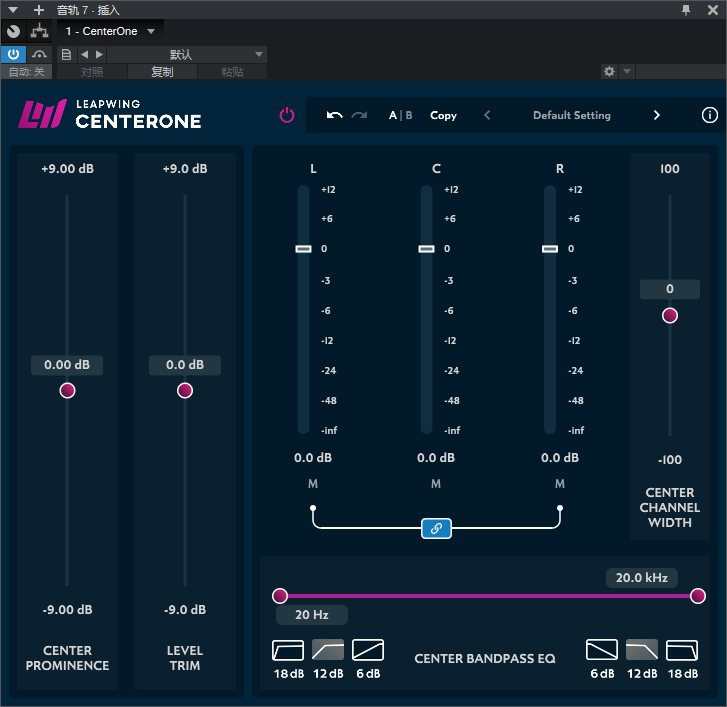Select 12 dB high-pass slope icon
This screenshot has height=707, width=727.
point(328,650)
